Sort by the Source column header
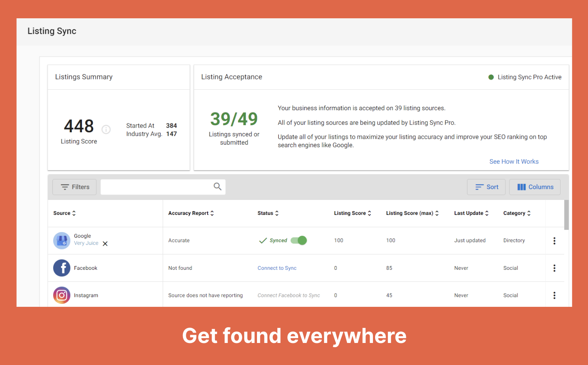The width and height of the screenshot is (588, 365). tap(64, 213)
